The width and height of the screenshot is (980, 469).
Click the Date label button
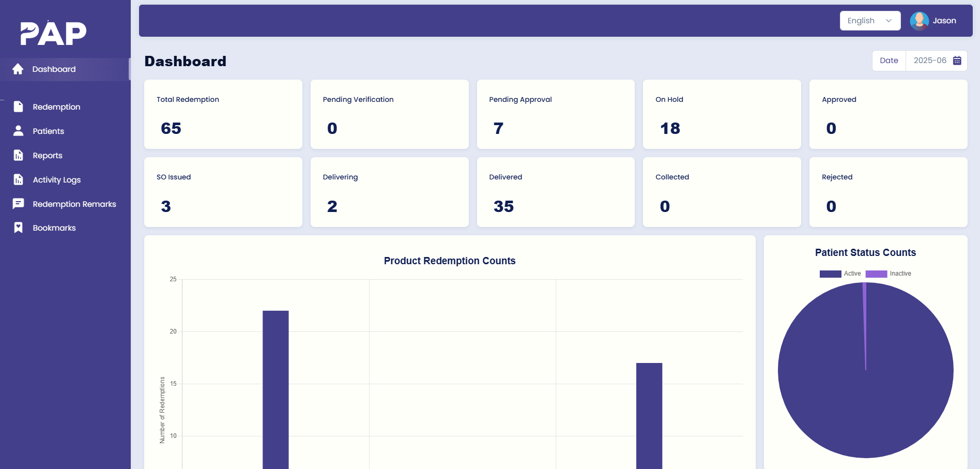[889, 60]
